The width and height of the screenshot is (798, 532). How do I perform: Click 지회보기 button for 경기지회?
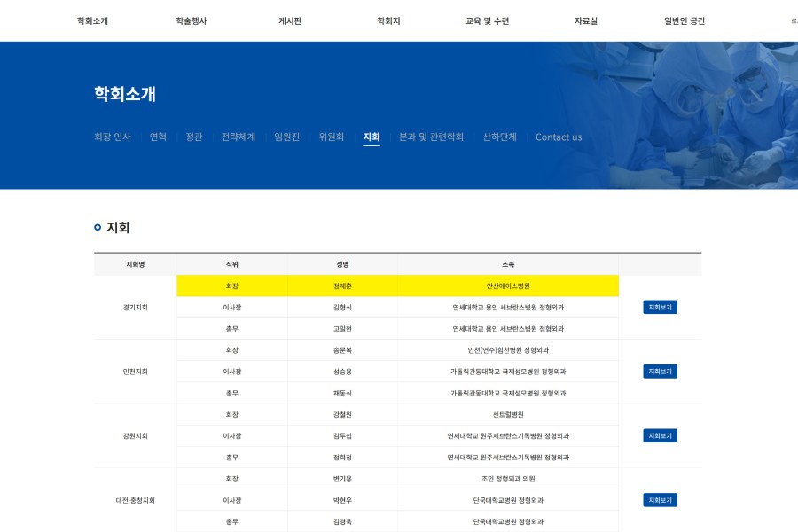point(660,308)
